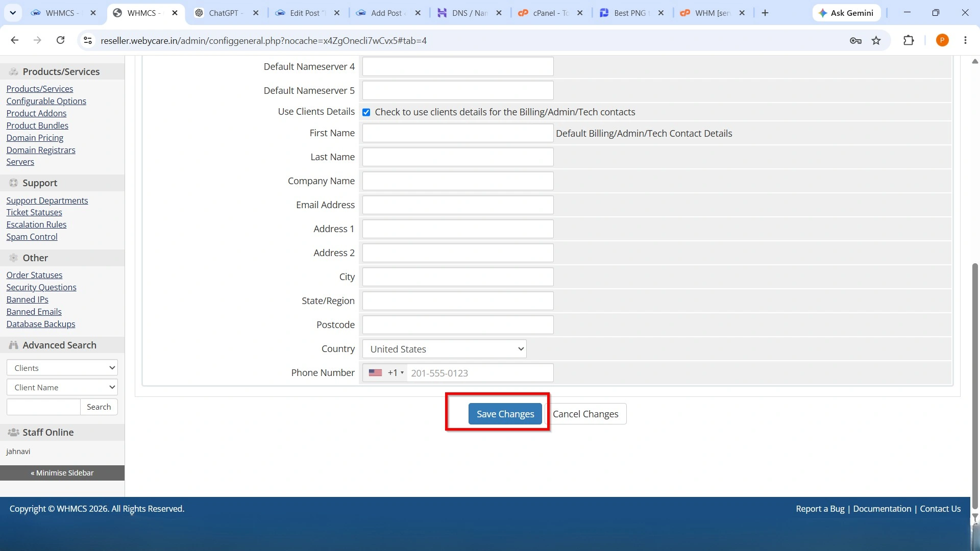Open Support Departments link
Image resolution: width=980 pixels, height=551 pixels.
point(47,201)
